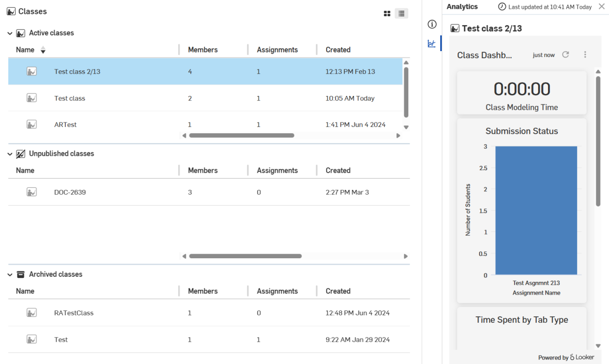Switch to grid view layout
The image size is (609, 364).
point(387,14)
